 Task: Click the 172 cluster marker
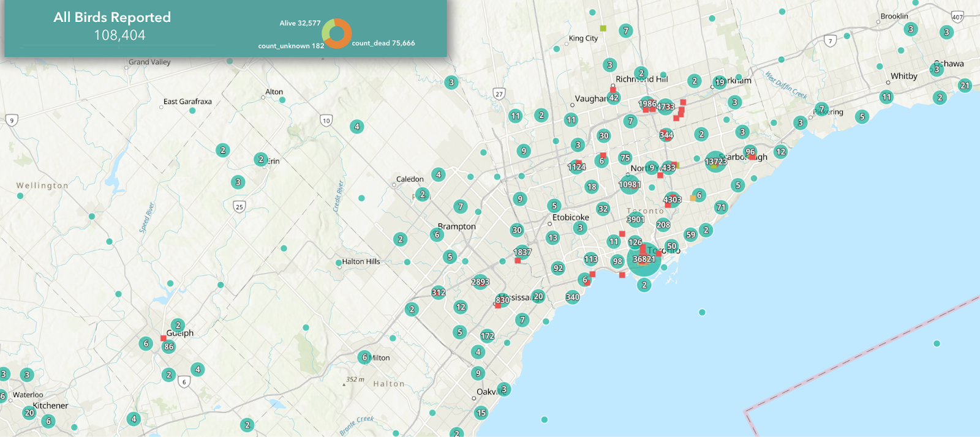tap(488, 336)
